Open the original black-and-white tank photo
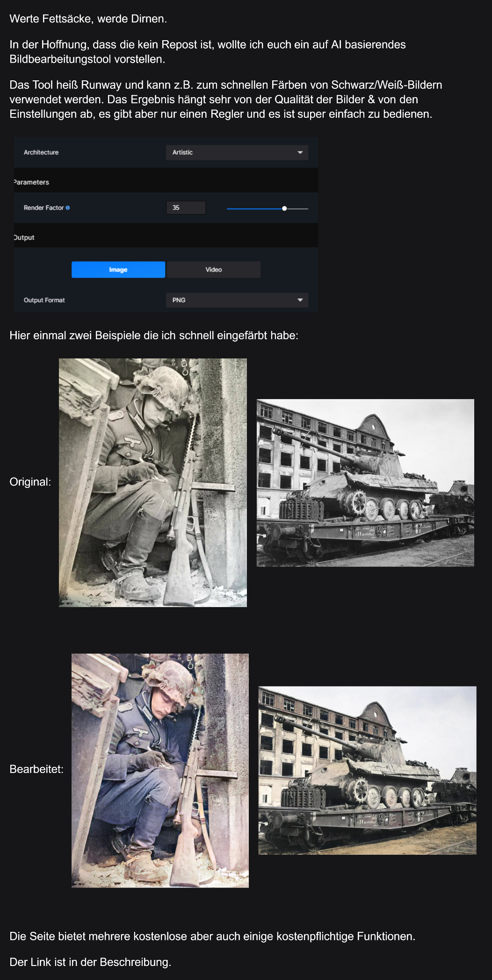 click(365, 483)
